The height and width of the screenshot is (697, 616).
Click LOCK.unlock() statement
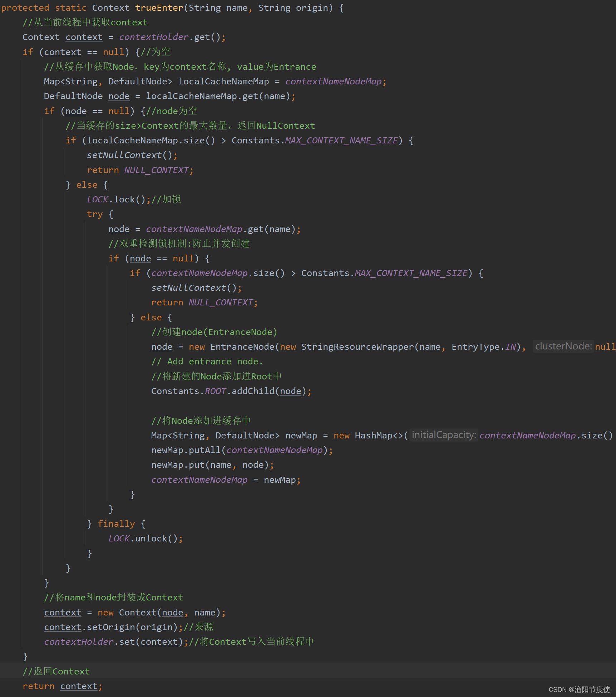tap(146, 539)
